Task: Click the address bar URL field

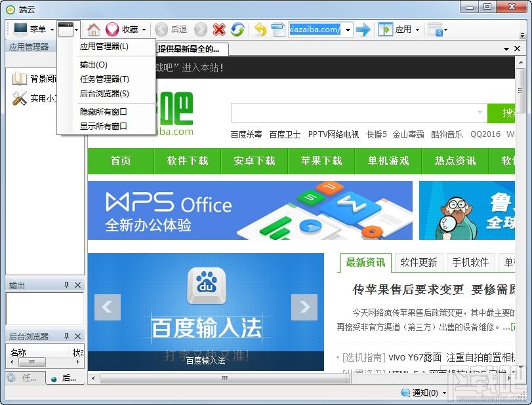Action: pos(315,30)
